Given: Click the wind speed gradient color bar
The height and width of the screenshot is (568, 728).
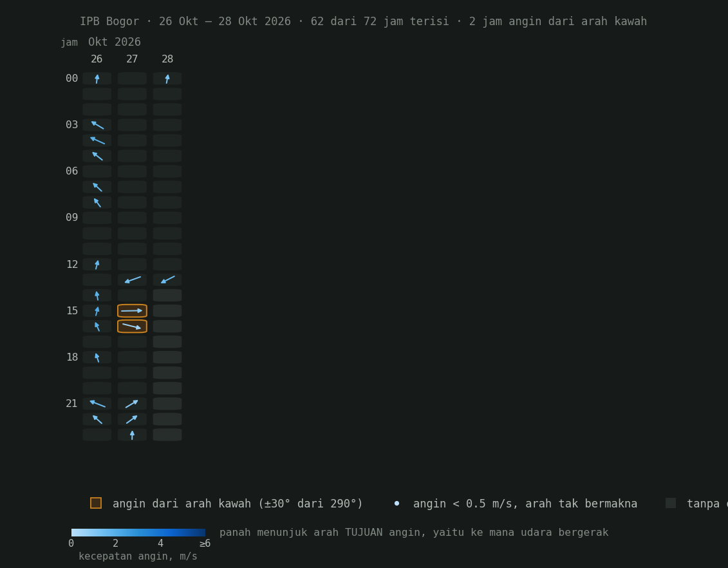Looking at the screenshot, I should point(138,533).
